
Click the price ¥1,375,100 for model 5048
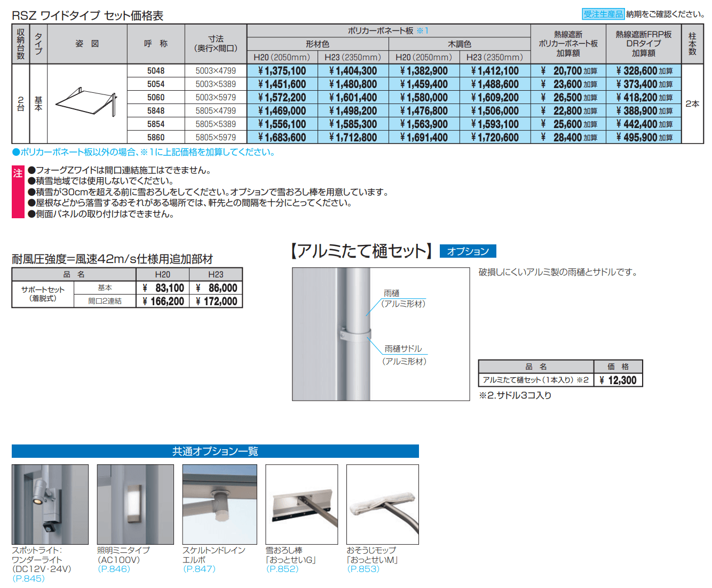point(283,70)
